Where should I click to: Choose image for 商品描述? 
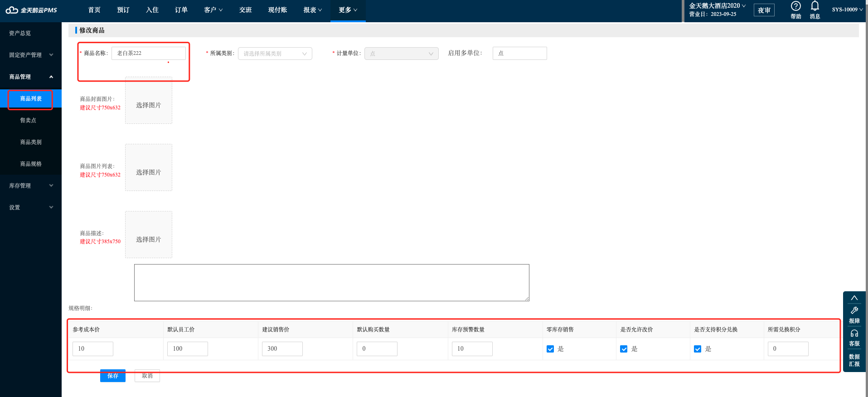click(149, 235)
